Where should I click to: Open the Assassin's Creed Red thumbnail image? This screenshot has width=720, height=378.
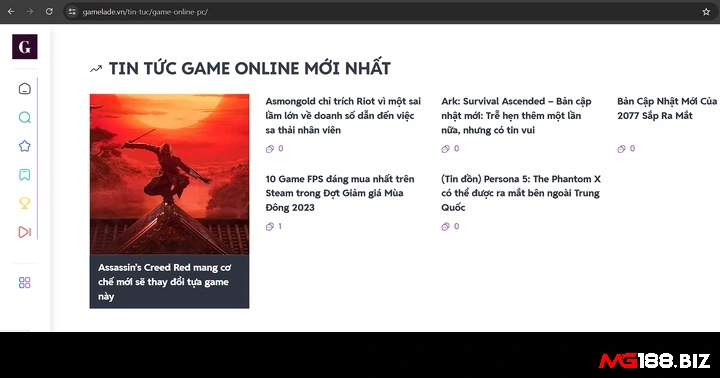[x=169, y=174]
